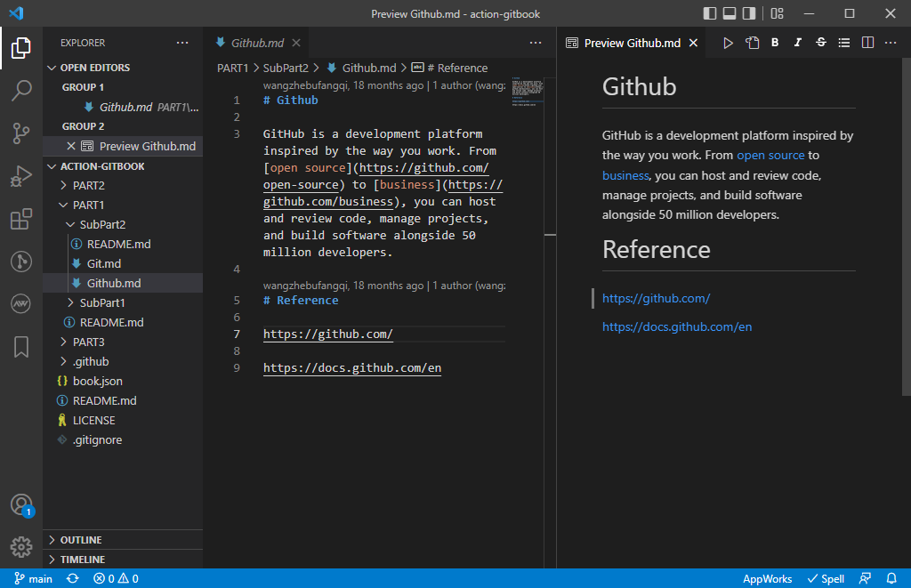Open the Search view in activity bar
Image resolution: width=911 pixels, height=588 pixels.
click(21, 90)
